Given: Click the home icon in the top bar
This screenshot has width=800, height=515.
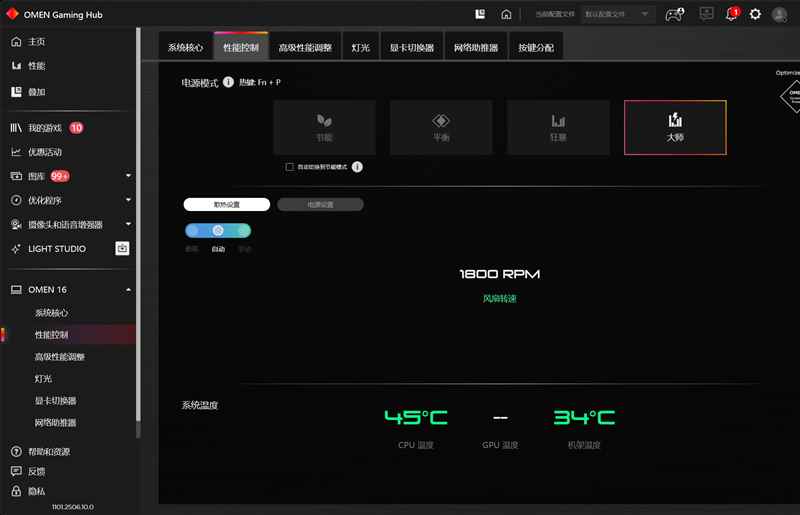Looking at the screenshot, I should pyautogui.click(x=506, y=14).
